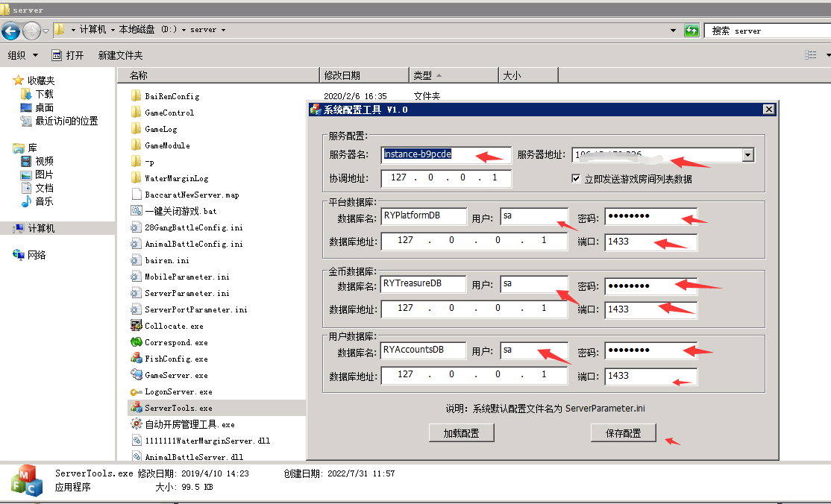Open the 服务器地址 dropdown arrow
Viewport: 831px width, 504px height.
coord(747,155)
